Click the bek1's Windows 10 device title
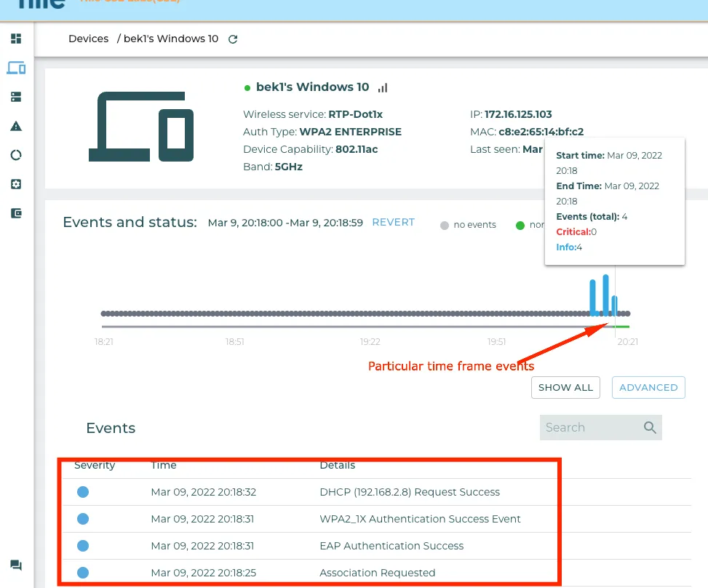The image size is (708, 588). click(x=312, y=87)
